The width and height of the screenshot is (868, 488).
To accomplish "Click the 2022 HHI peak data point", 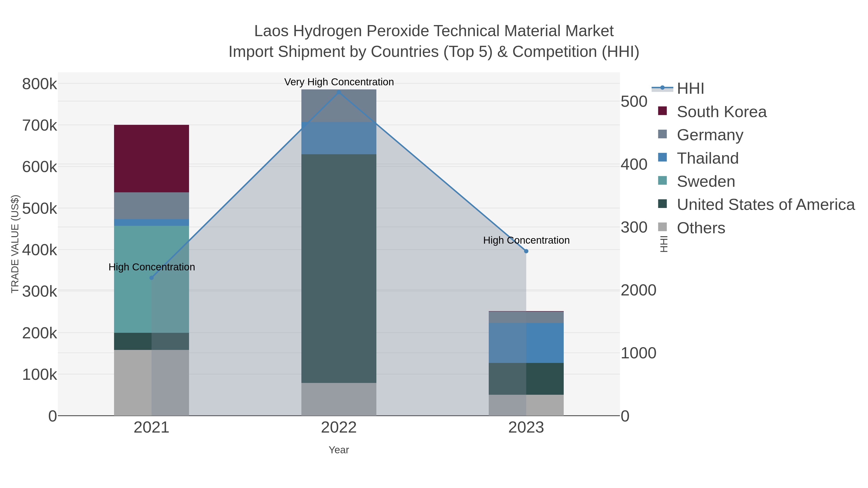I will tap(339, 93).
